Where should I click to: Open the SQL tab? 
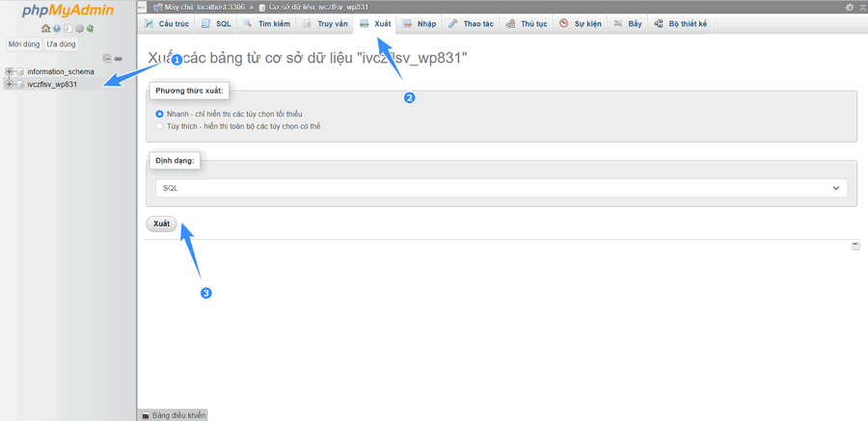[x=217, y=24]
